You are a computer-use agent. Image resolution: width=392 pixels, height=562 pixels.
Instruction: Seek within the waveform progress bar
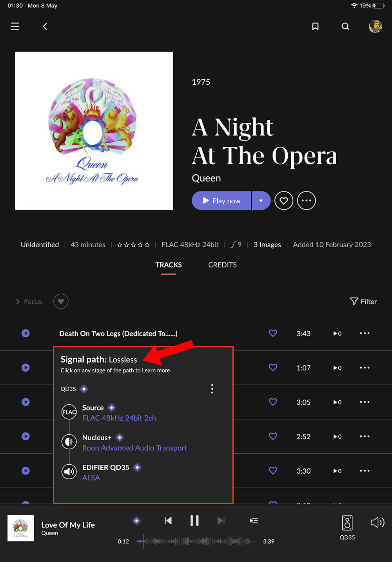196,541
